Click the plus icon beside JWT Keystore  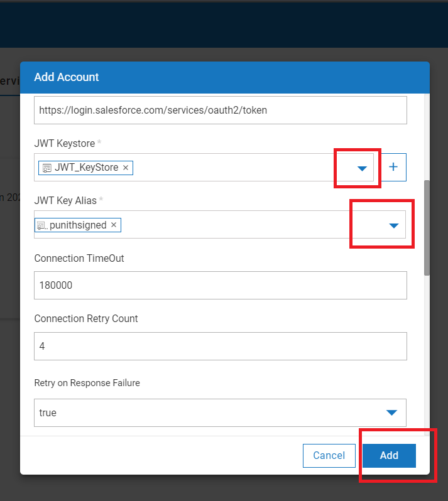pos(394,167)
